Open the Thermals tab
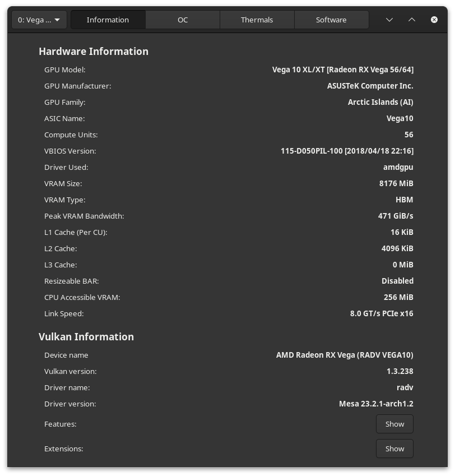Image resolution: width=455 pixels, height=476 pixels. (x=257, y=20)
